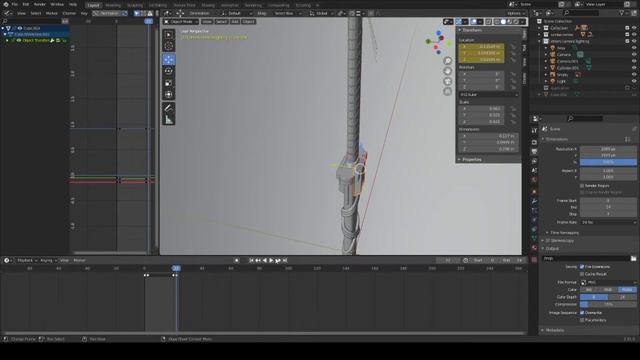This screenshot has width=640, height=360.
Task: Select the Scale tool in viewport toolbar
Action: click(x=169, y=83)
